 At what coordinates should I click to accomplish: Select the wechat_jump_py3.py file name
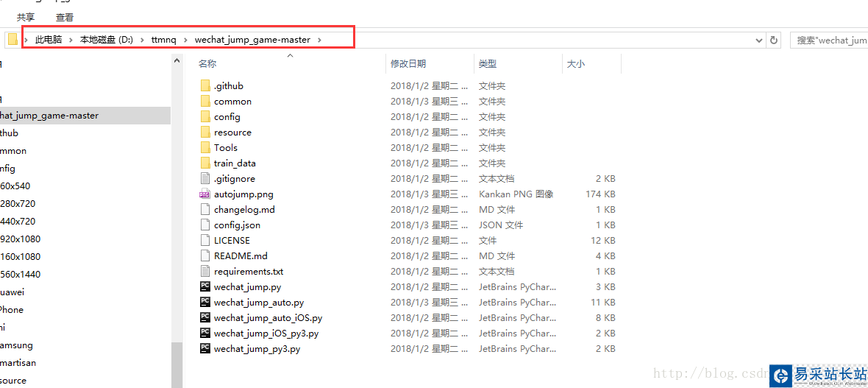(x=257, y=349)
